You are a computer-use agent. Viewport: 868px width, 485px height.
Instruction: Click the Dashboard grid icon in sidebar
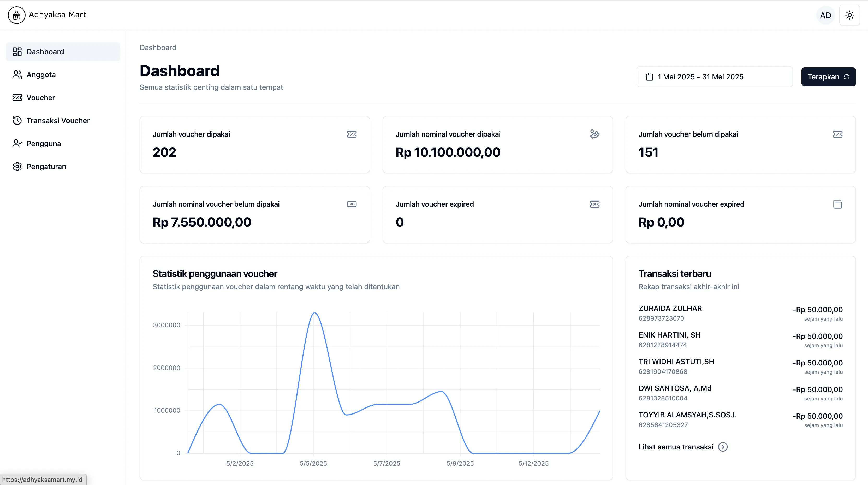click(x=17, y=52)
